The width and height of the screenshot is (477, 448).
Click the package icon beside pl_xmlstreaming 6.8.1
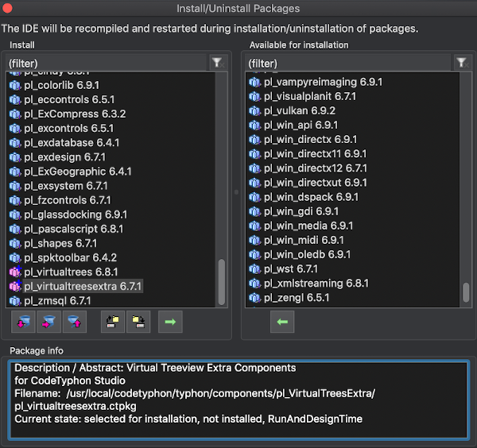point(254,284)
